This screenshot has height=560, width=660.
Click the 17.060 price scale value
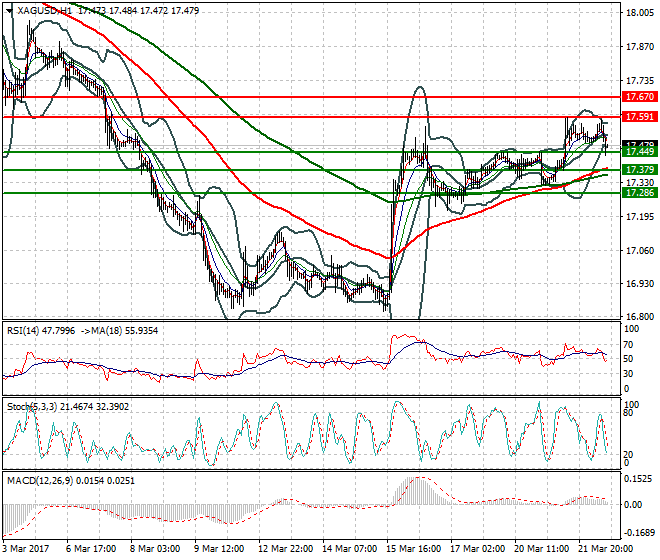click(x=640, y=251)
